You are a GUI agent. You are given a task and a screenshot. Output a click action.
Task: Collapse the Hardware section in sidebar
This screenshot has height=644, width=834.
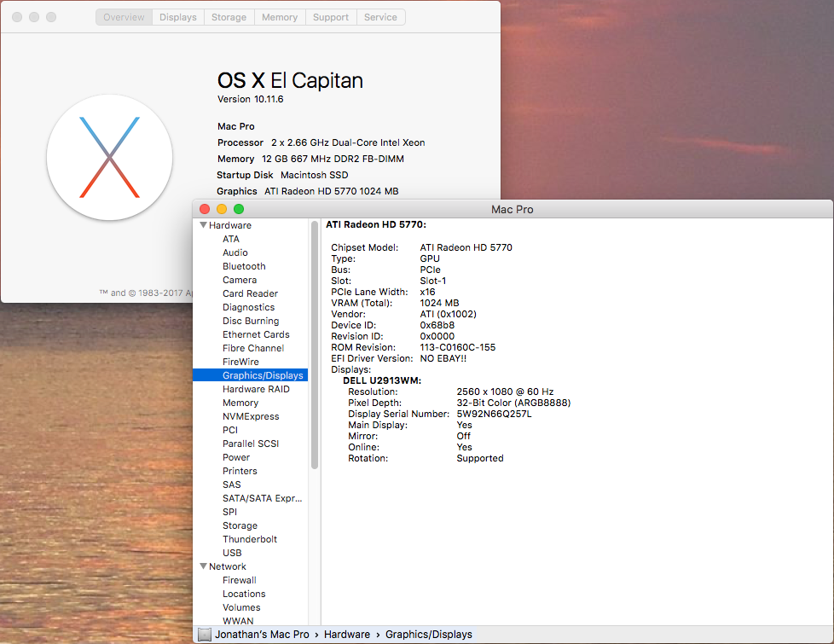click(x=203, y=225)
